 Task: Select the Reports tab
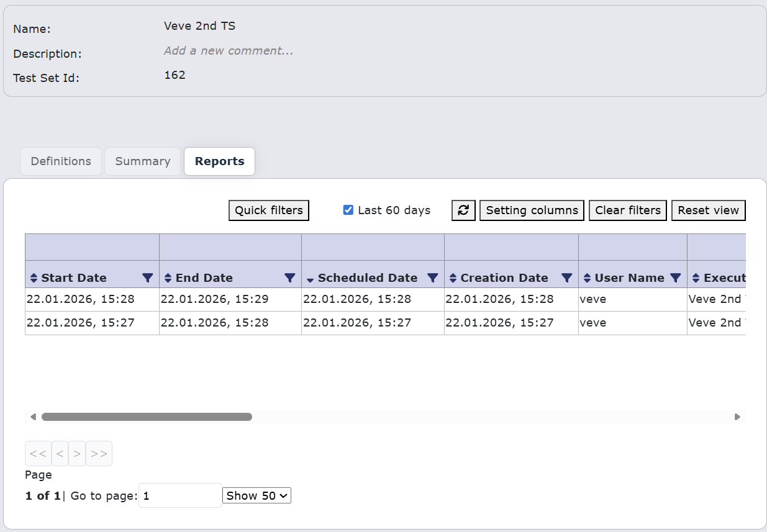pyautogui.click(x=220, y=161)
